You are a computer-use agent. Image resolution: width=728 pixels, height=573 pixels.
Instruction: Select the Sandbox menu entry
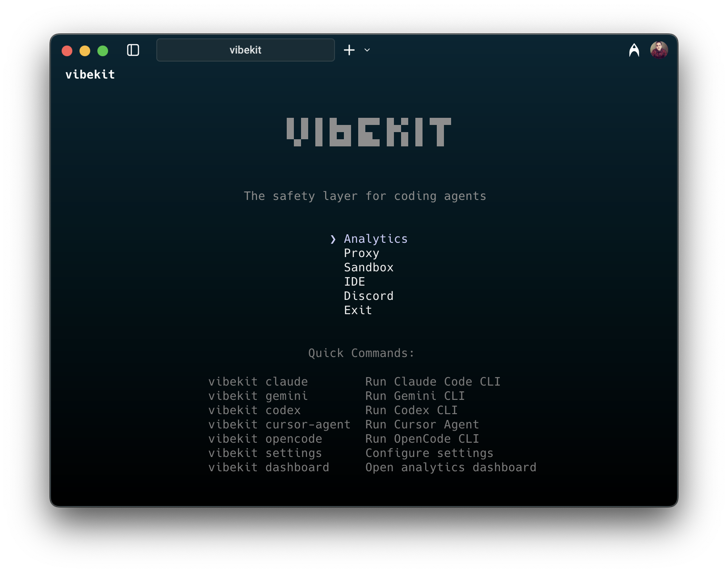pos(368,268)
